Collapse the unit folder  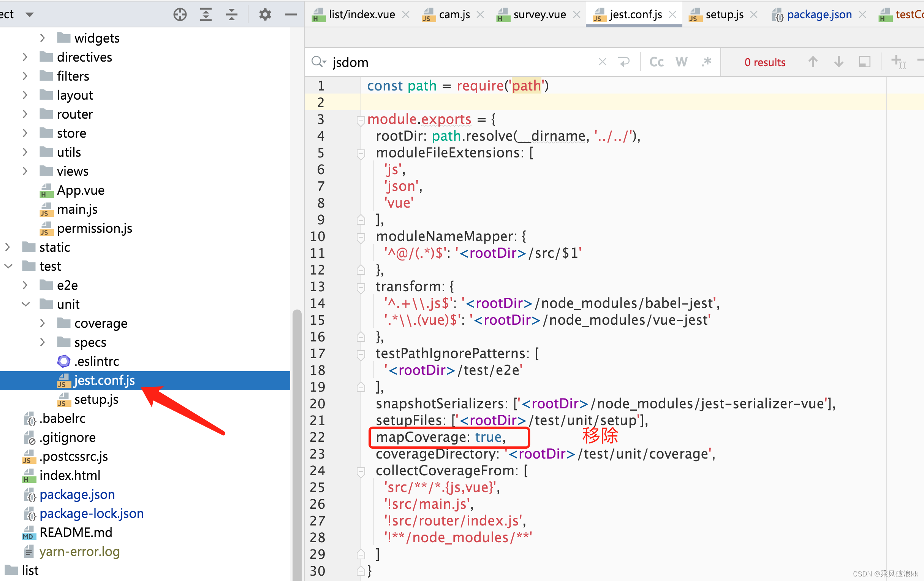[x=25, y=304]
